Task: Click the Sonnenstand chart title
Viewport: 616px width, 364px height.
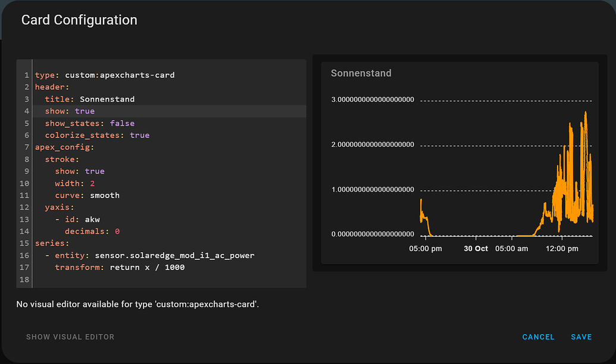Action: pyautogui.click(x=361, y=73)
